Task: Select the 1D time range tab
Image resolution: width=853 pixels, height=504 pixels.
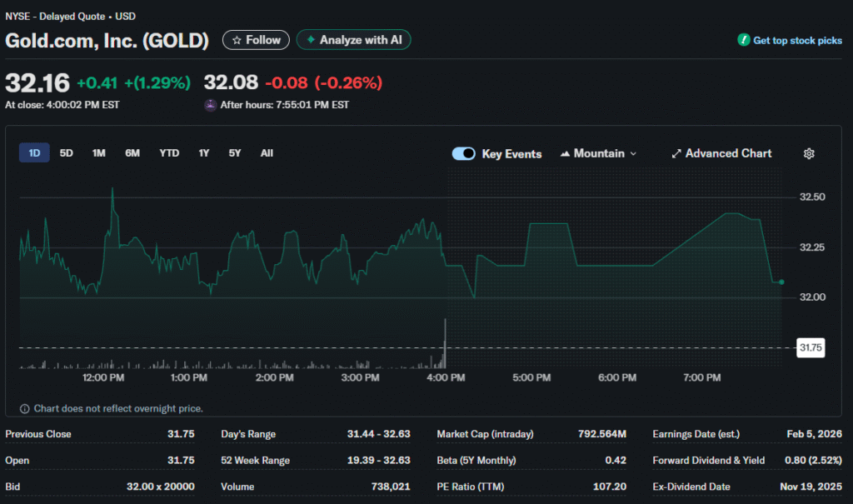Action: [x=34, y=153]
